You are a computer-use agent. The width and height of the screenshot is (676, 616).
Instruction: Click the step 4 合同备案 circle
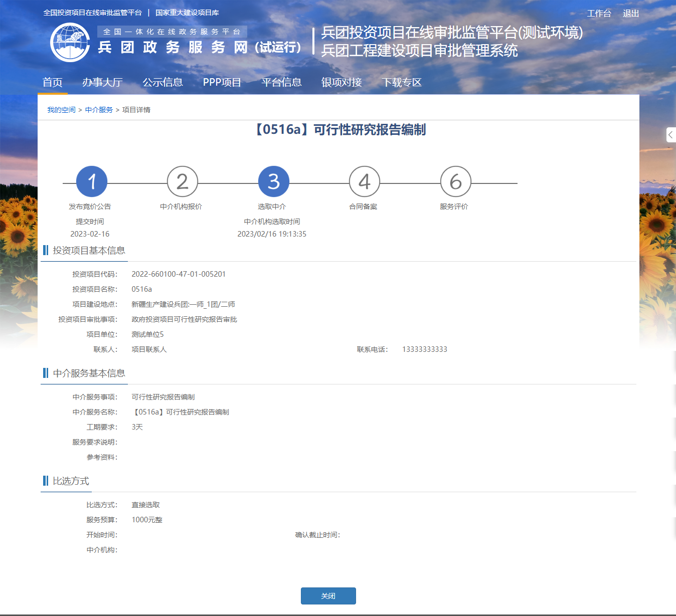[365, 181]
